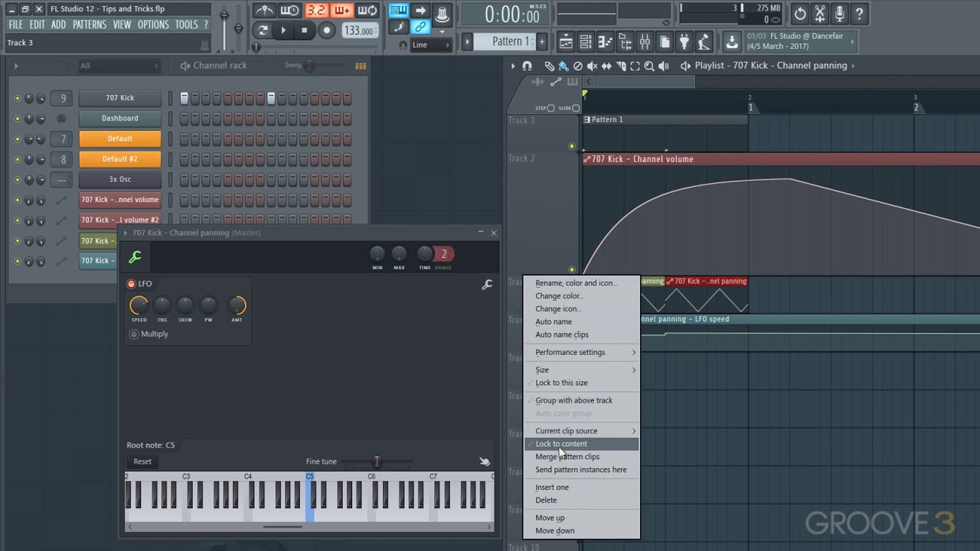The height and width of the screenshot is (551, 980).
Task: Click the Reset button in plugin window
Action: (x=142, y=461)
